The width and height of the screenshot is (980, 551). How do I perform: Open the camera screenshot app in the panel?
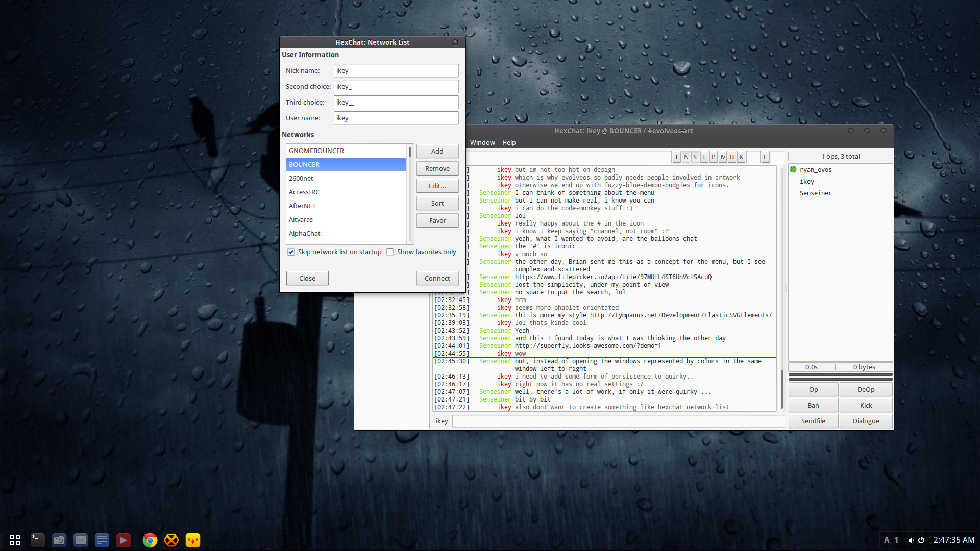[x=59, y=540]
